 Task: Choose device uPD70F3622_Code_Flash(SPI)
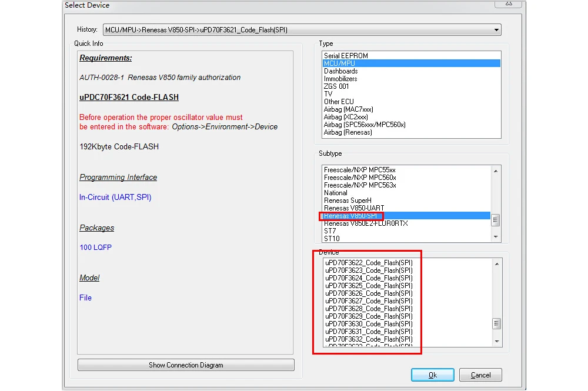pos(369,263)
